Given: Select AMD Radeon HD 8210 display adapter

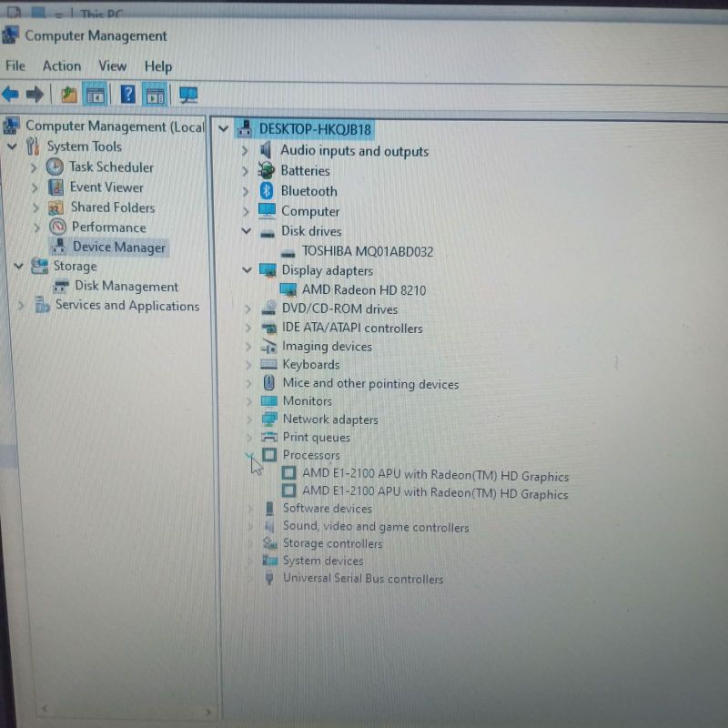Looking at the screenshot, I should [x=364, y=290].
